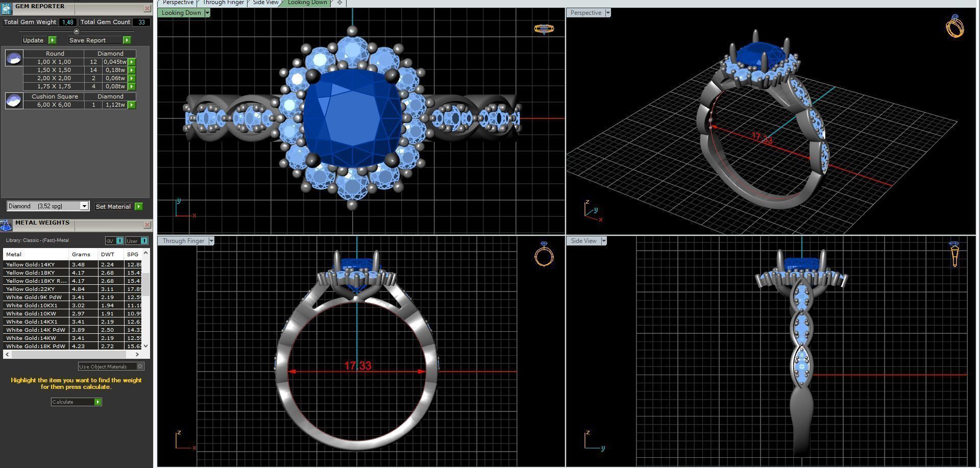Open the Through Finger viewport dropdown arrow
The height and width of the screenshot is (468, 980).
click(x=211, y=241)
